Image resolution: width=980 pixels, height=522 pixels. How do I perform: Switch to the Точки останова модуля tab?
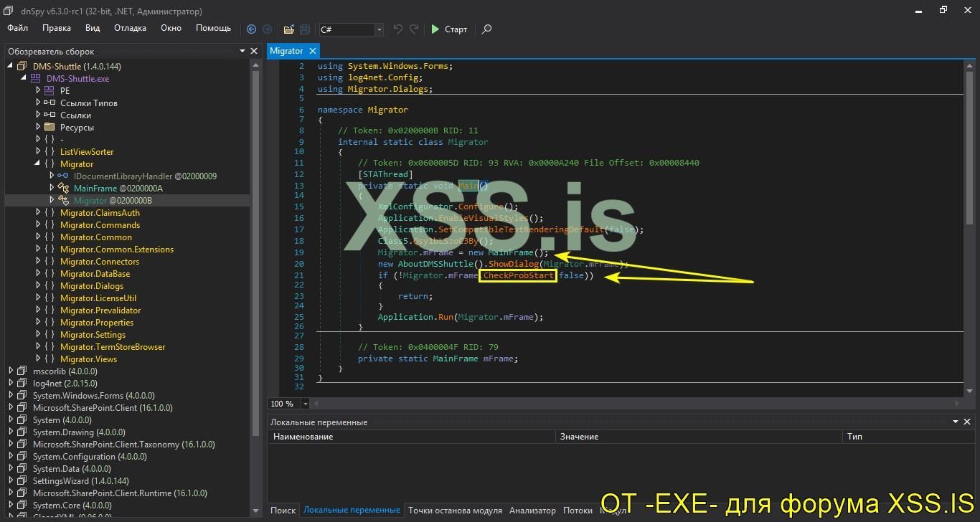tap(455, 511)
